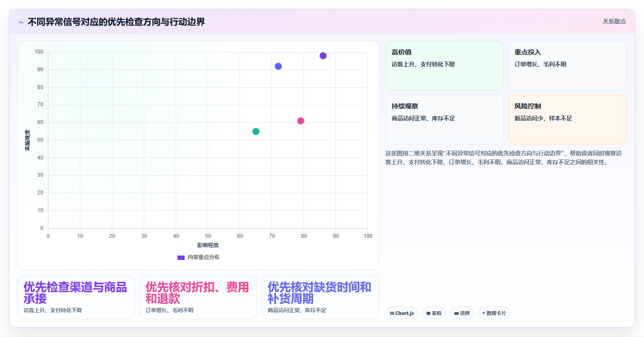
Task: Select the 持续观察 quadrant card
Action: click(x=445, y=120)
